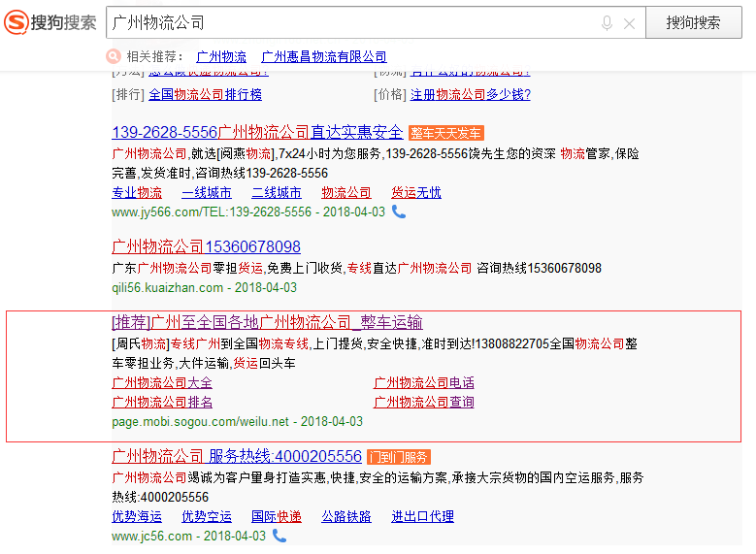756x554 pixels.
Task: Open the 货运无忧 sublink
Action: click(416, 193)
